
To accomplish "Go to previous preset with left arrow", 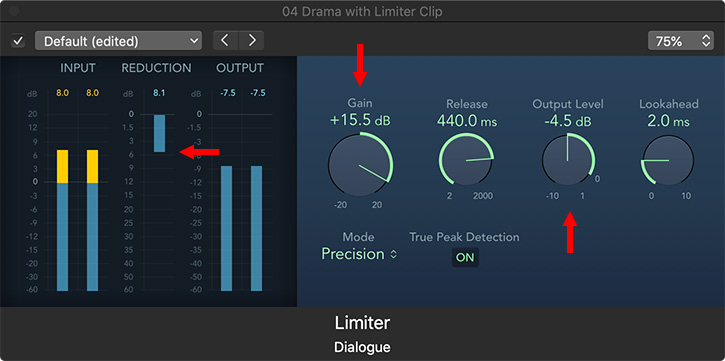I will pyautogui.click(x=225, y=41).
